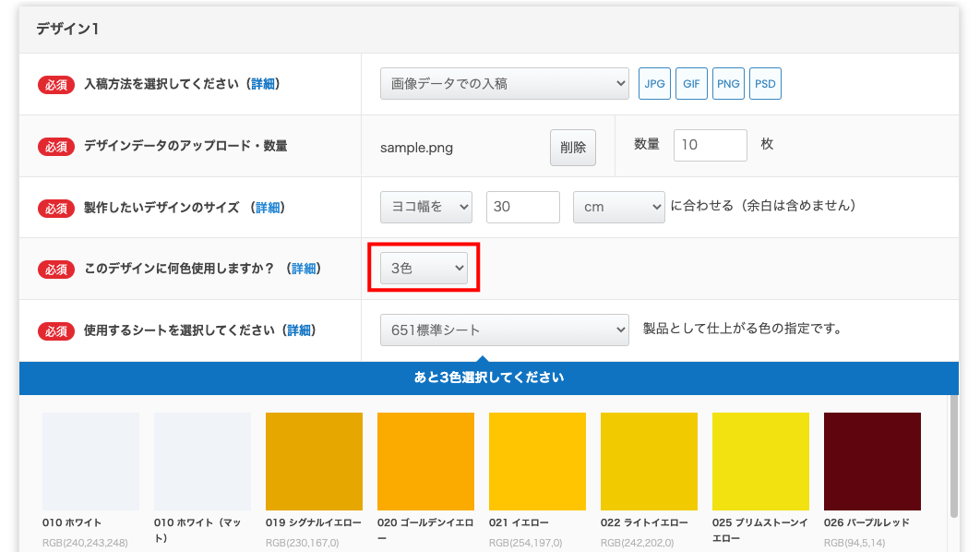Open the 651標準シート sheet type dropdown
The height and width of the screenshot is (552, 980).
pyautogui.click(x=504, y=330)
